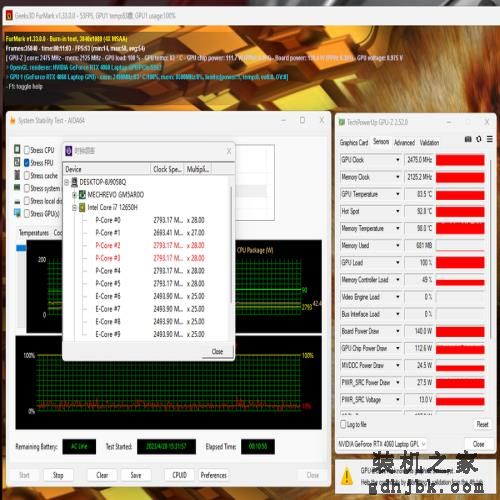Viewport: 500px width, 500px height.
Task: Click the Stress FPU icon
Action: pos(17,162)
